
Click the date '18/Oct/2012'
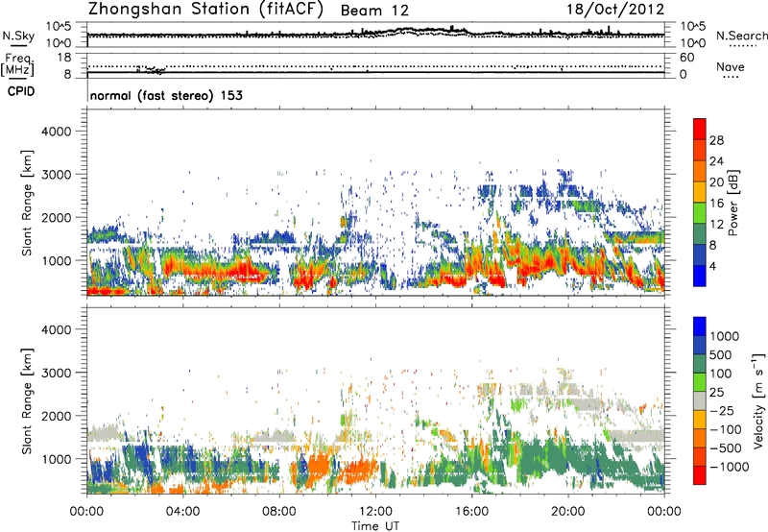click(x=615, y=10)
